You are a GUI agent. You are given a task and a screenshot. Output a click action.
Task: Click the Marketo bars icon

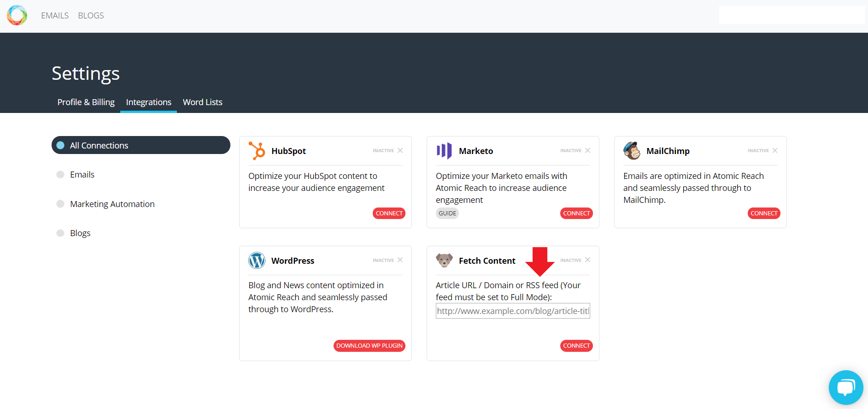[x=444, y=151]
